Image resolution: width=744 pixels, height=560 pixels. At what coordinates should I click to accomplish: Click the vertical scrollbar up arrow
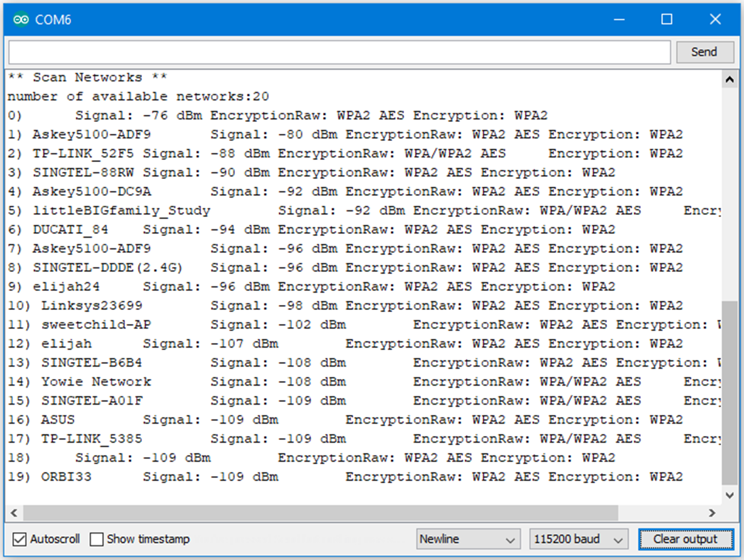point(729,80)
